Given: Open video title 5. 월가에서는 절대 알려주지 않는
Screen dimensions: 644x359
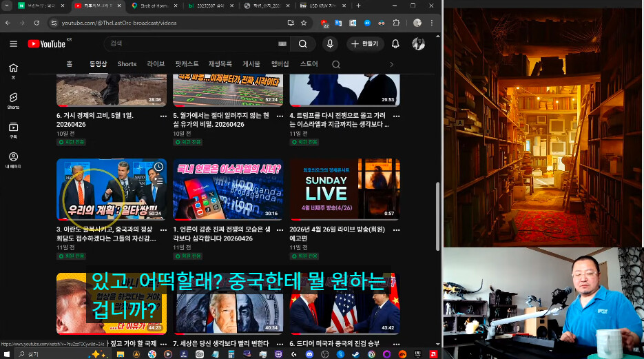Looking at the screenshot, I should pos(221,120).
